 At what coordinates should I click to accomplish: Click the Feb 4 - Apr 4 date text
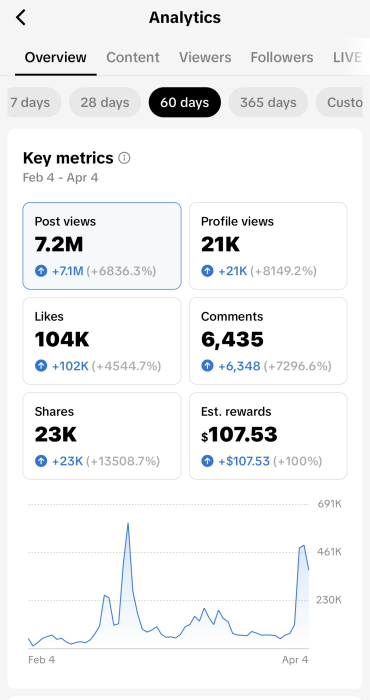coord(60,178)
